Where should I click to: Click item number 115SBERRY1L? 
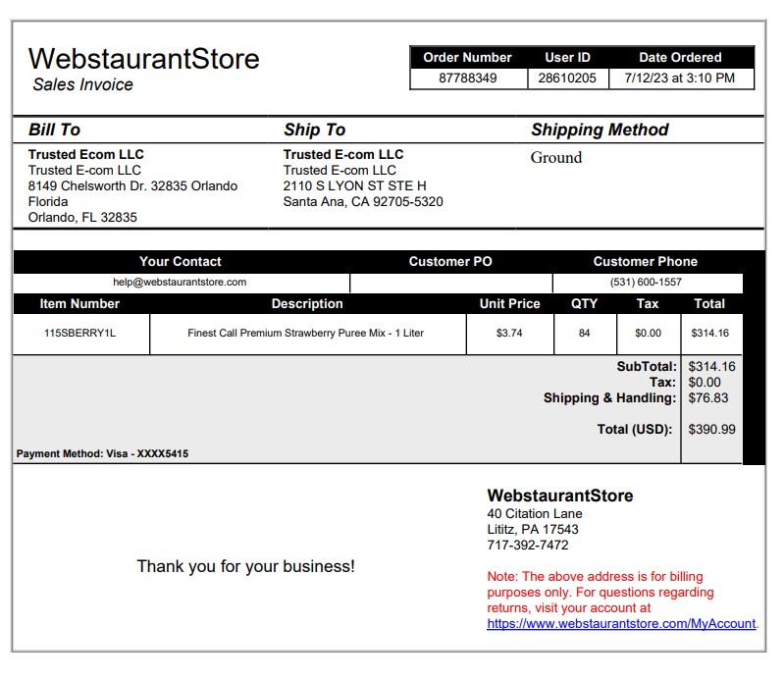coord(80,333)
